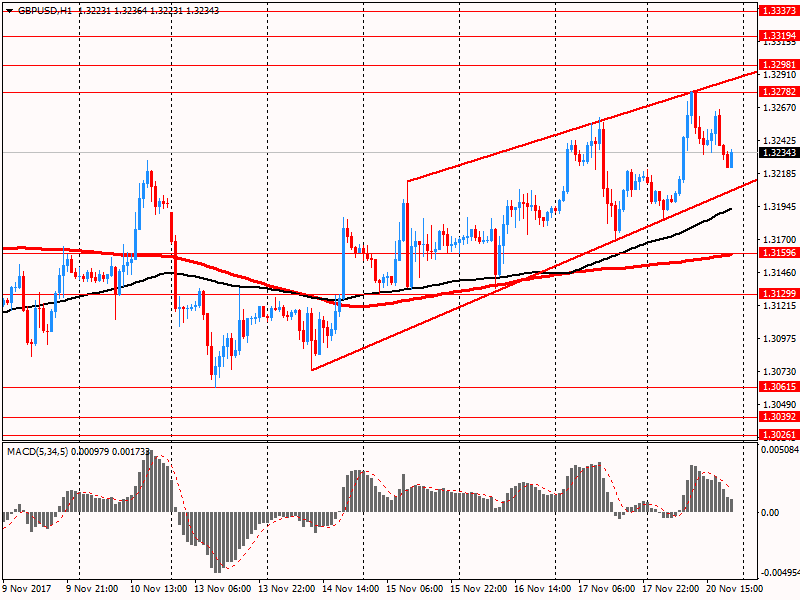This screenshot has width=800, height=600.
Task: Open the chart menu triangle beside GBPUSD,H1
Action: point(9,11)
